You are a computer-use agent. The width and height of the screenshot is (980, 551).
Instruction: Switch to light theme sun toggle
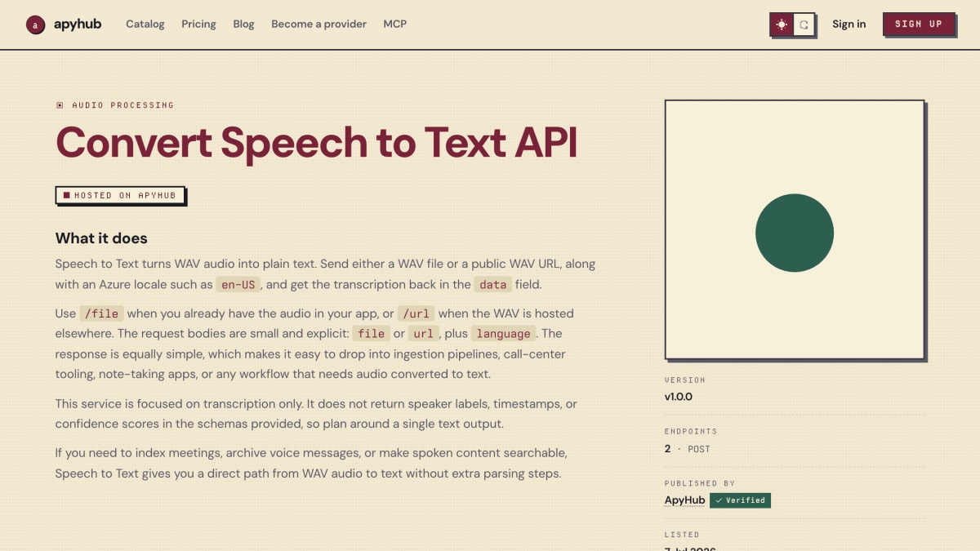tap(782, 24)
